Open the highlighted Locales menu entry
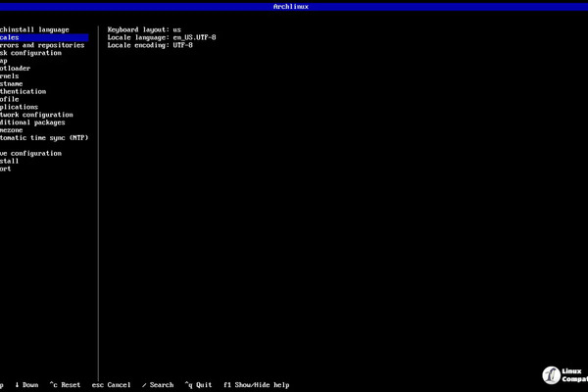The height and width of the screenshot is (392, 588). (x=44, y=37)
